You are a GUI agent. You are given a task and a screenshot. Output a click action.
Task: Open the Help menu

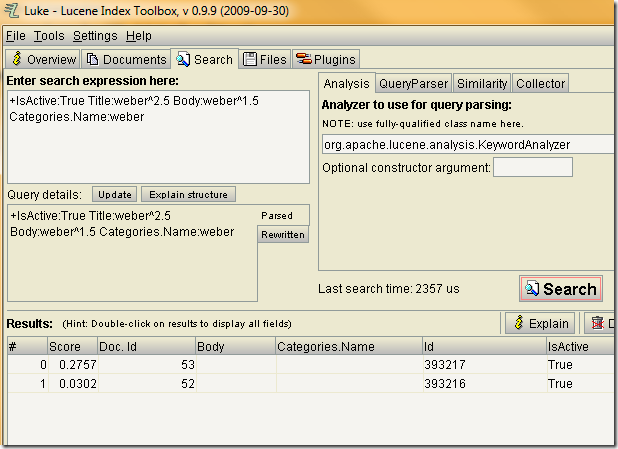pyautogui.click(x=139, y=36)
